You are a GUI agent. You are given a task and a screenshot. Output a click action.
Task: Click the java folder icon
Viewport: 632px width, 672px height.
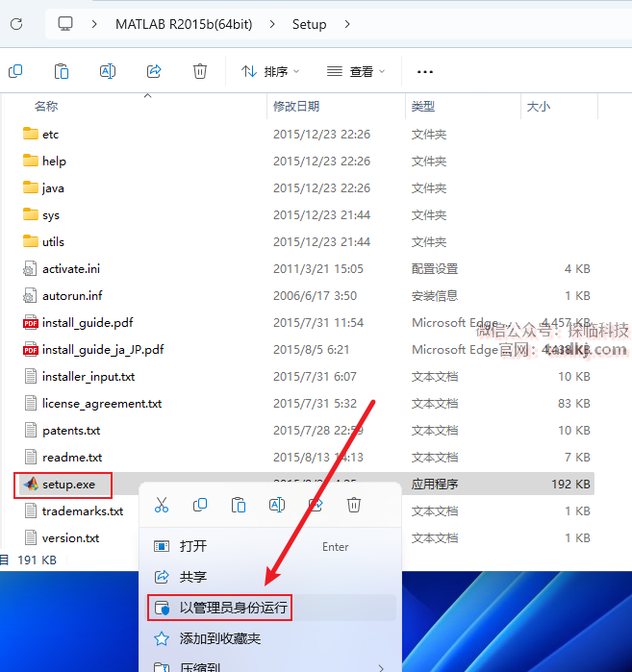click(x=31, y=187)
